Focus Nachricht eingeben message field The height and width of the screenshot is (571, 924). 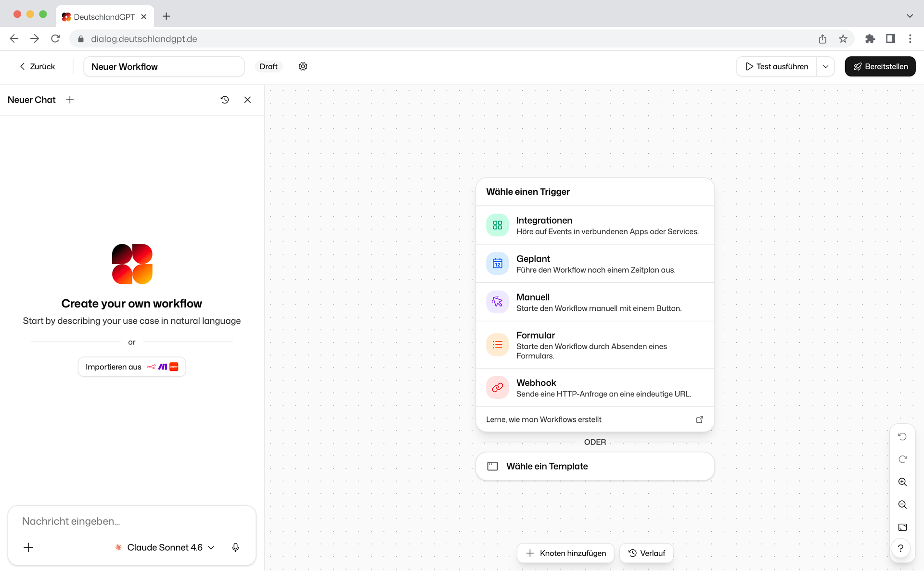click(x=132, y=521)
